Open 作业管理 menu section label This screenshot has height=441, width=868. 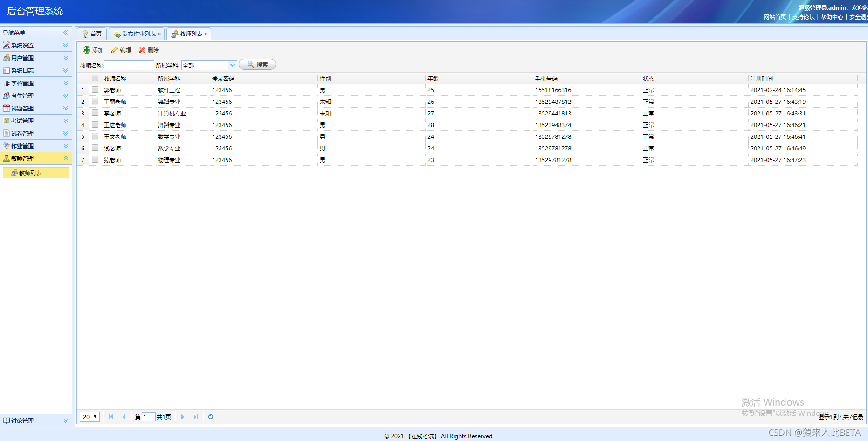coord(22,146)
